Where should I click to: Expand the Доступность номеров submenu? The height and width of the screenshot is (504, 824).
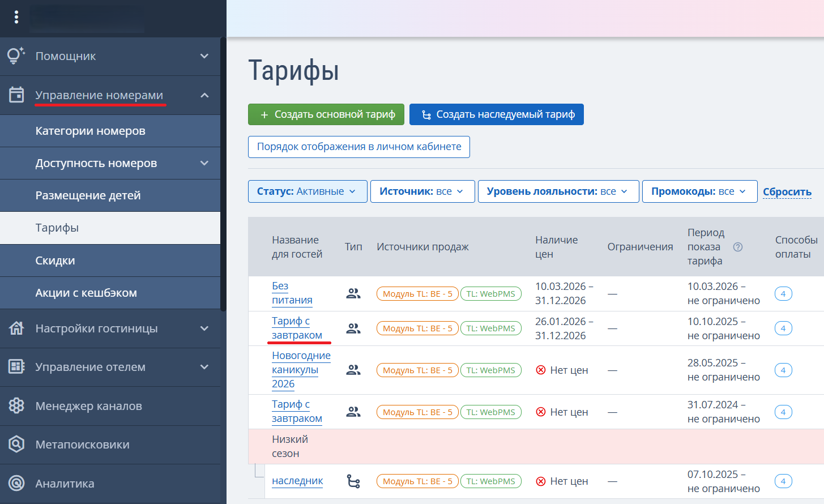click(x=204, y=163)
